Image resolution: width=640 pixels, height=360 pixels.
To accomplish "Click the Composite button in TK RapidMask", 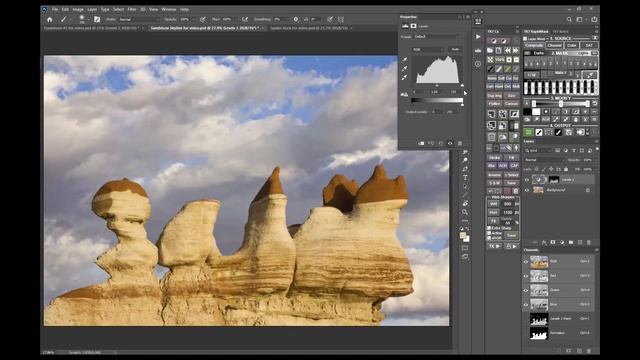I will 534,45.
